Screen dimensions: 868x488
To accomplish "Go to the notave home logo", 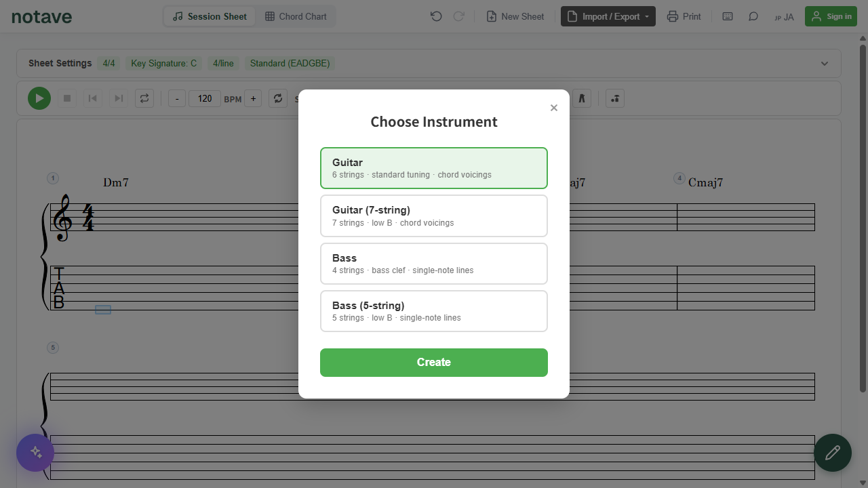I will [41, 16].
